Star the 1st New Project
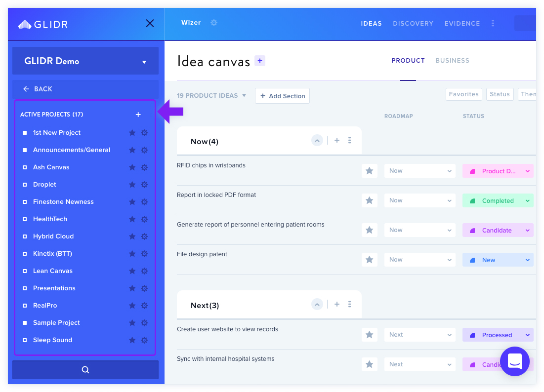The width and height of the screenshot is (544, 392). click(132, 133)
